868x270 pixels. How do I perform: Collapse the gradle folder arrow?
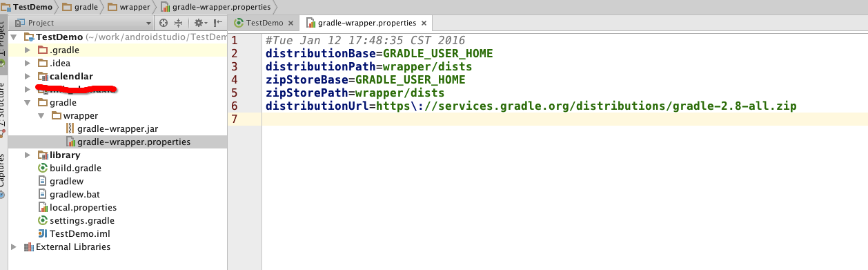tap(28, 102)
